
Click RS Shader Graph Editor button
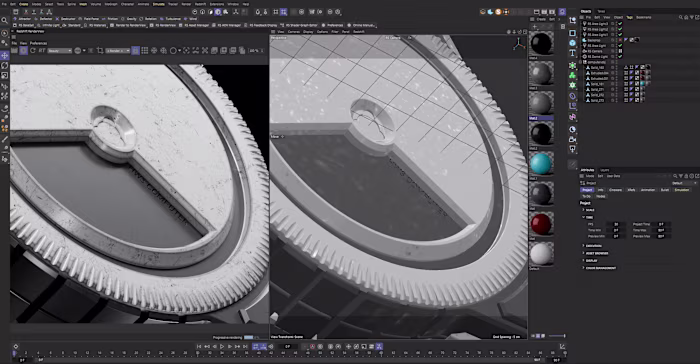pos(299,25)
